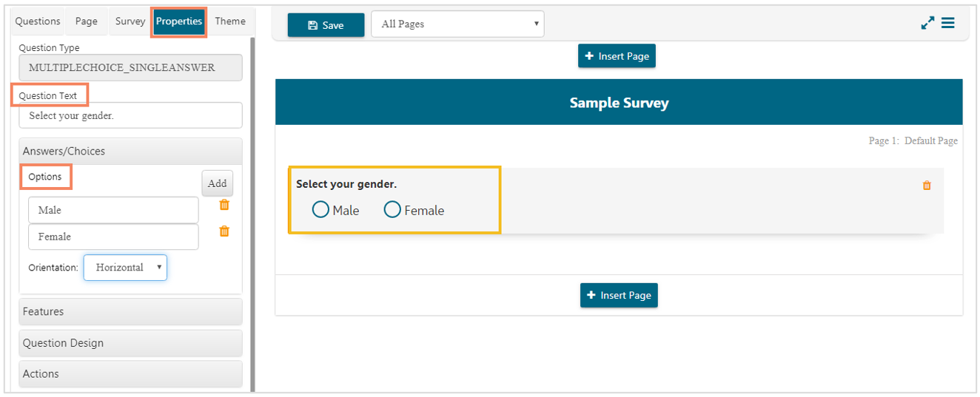Click the fullscreen expand arrows icon
Screen dimensions: 980x397
click(927, 23)
